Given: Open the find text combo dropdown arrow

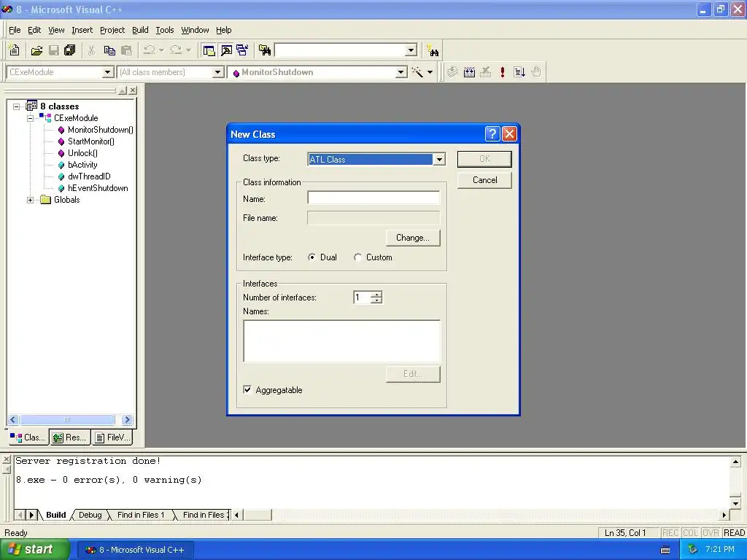Looking at the screenshot, I should (x=411, y=50).
